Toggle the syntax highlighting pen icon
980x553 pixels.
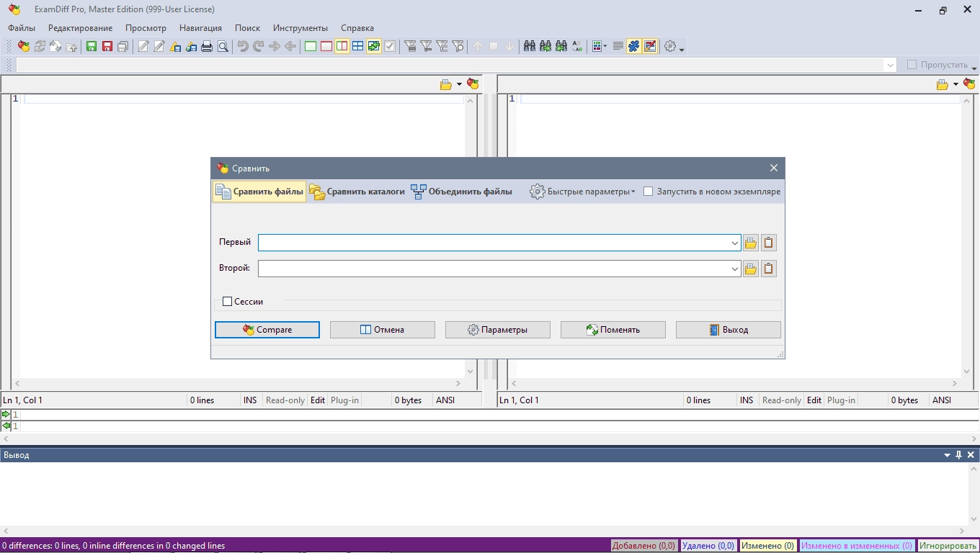[650, 46]
